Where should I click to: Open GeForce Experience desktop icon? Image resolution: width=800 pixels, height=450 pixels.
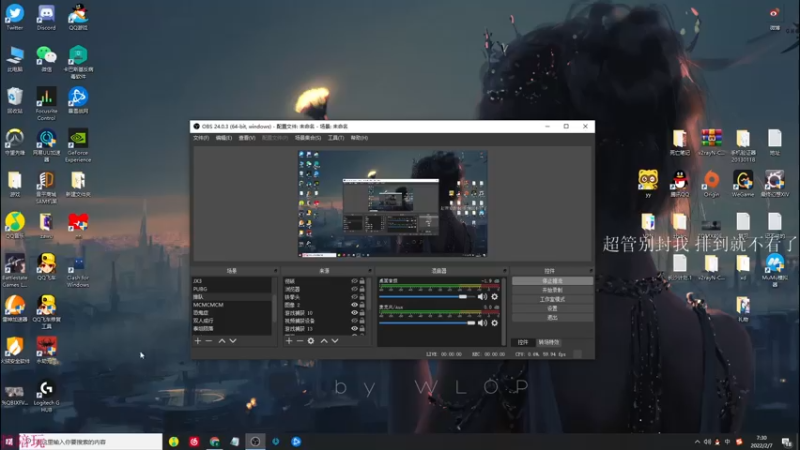point(78,145)
